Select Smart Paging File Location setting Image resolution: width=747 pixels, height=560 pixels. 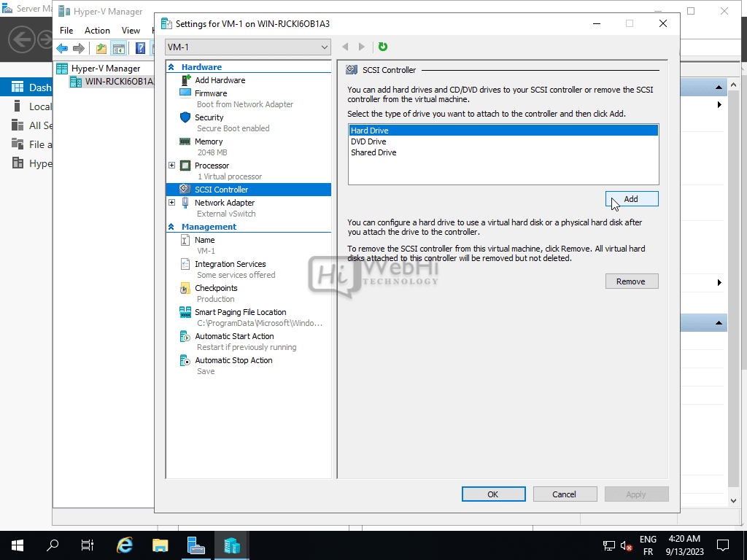click(x=240, y=312)
